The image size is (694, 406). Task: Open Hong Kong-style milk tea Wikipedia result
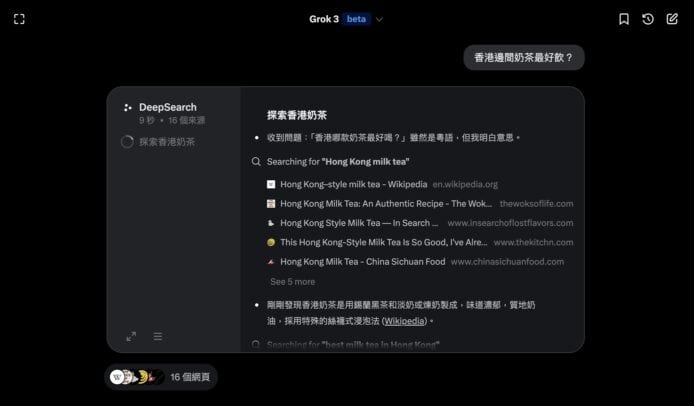coord(353,184)
